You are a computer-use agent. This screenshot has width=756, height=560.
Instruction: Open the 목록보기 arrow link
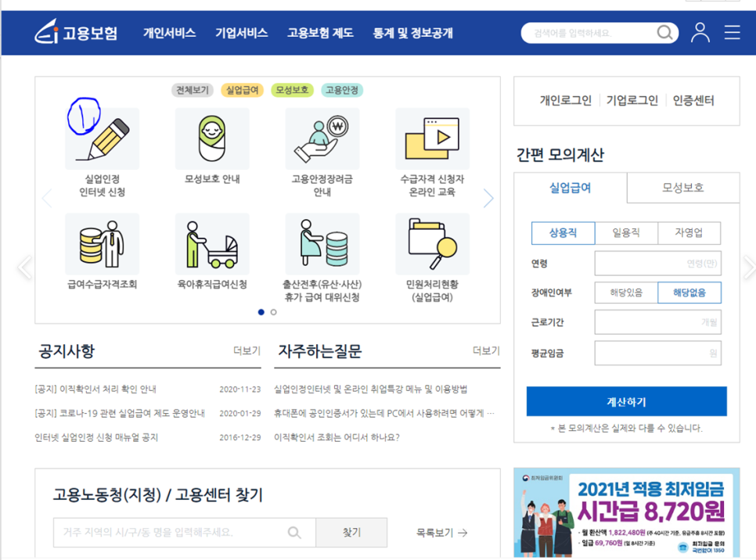441,533
